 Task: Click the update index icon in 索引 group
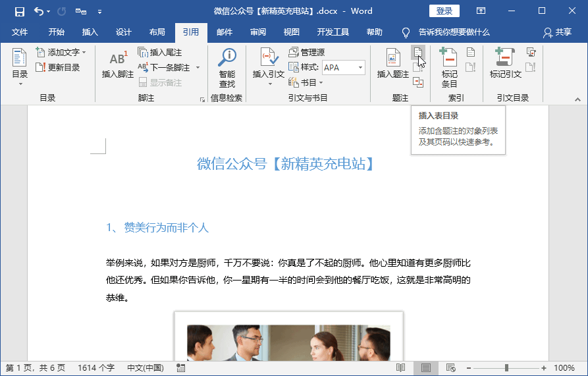[x=471, y=67]
